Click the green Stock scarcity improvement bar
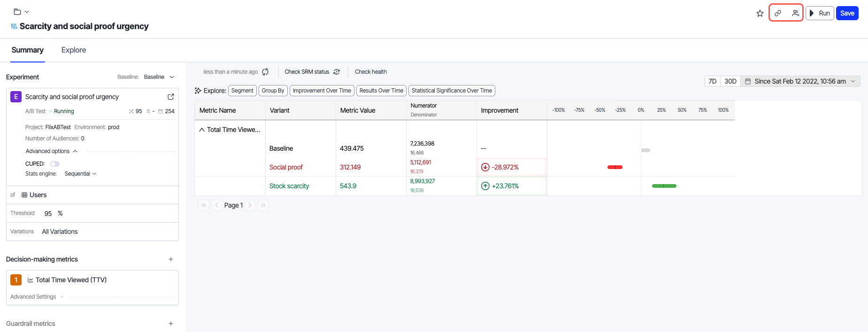 coord(664,186)
